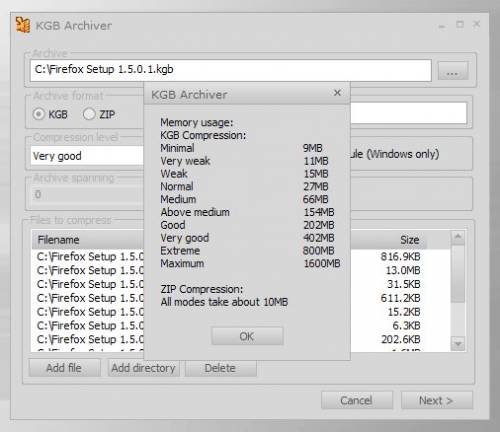Select the ZIP archive format radio button
500x432 pixels.
89,114
